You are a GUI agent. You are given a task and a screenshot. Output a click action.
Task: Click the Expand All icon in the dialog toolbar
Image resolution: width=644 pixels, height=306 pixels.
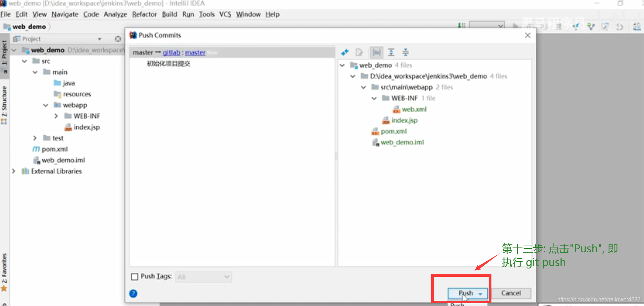(391, 52)
